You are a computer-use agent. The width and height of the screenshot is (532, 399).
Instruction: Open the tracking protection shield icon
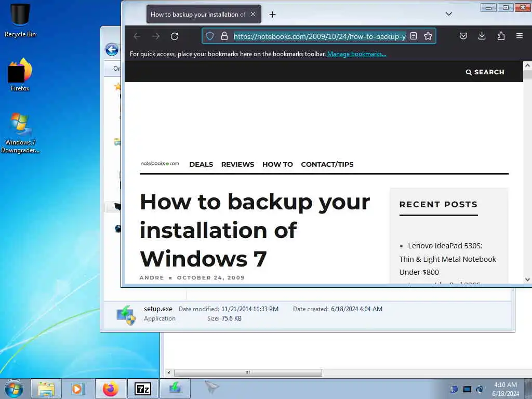point(210,36)
